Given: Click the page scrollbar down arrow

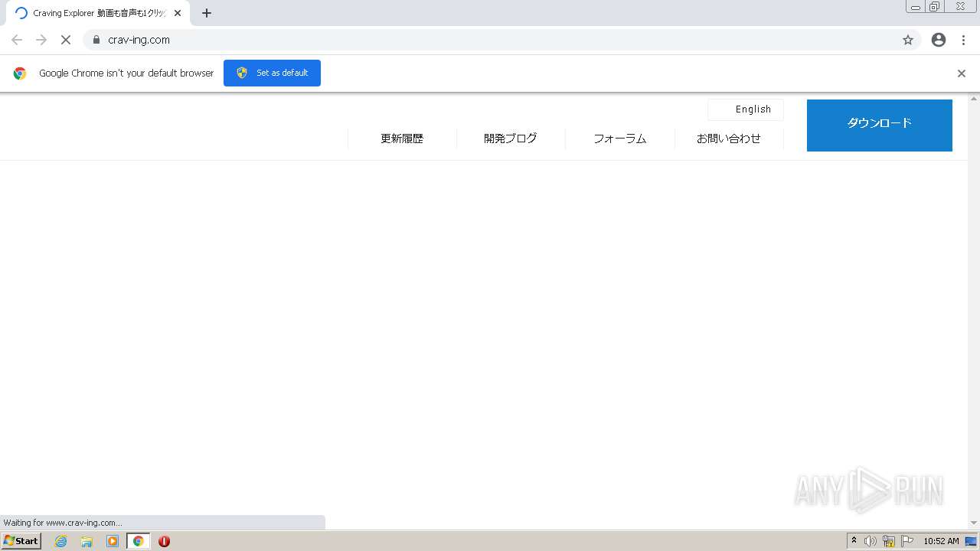Looking at the screenshot, I should coord(974,523).
